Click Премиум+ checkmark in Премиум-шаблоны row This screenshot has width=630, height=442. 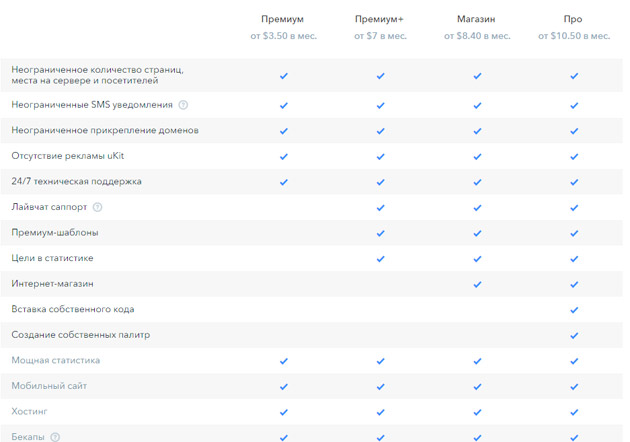pos(380,233)
